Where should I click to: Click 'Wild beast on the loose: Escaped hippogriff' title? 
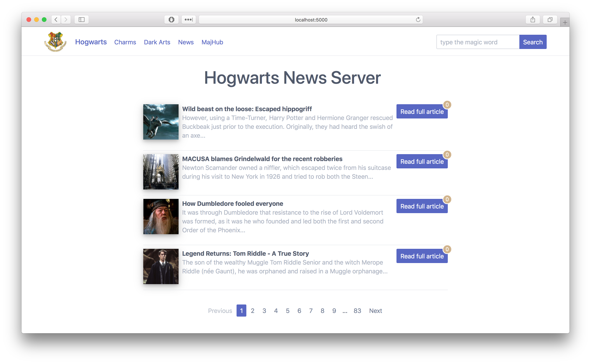point(247,109)
